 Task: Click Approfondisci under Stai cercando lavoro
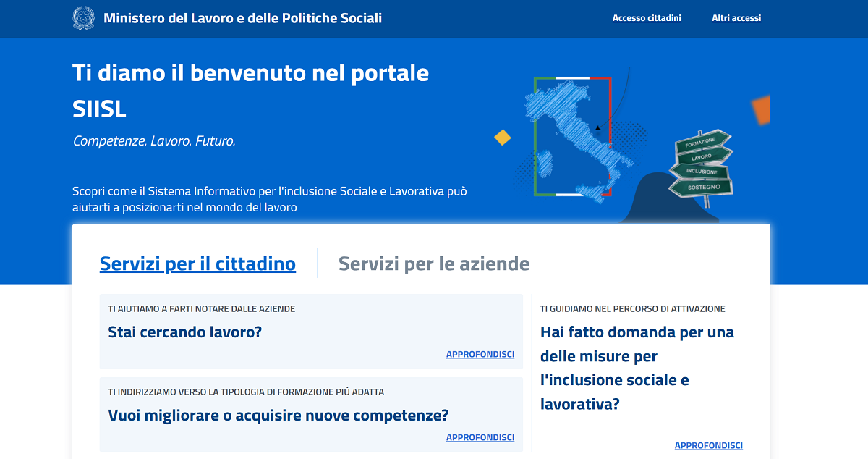(480, 355)
